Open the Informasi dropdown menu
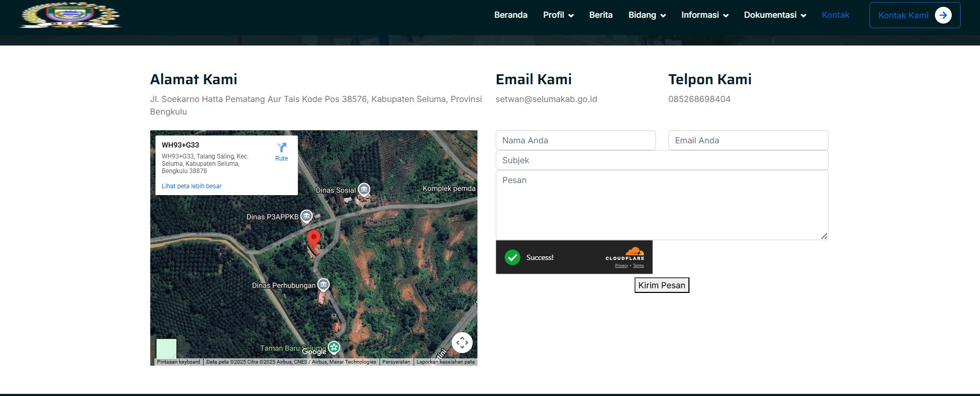980x396 pixels. click(x=705, y=15)
